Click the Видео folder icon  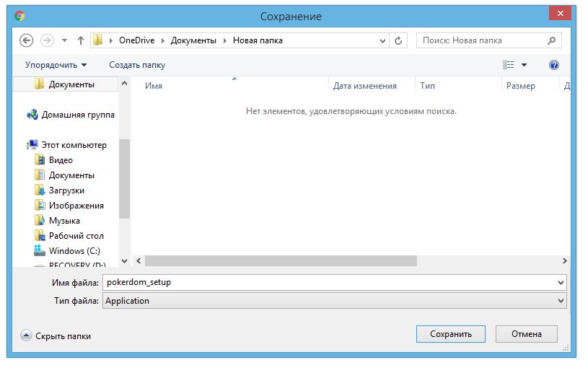pyautogui.click(x=40, y=159)
